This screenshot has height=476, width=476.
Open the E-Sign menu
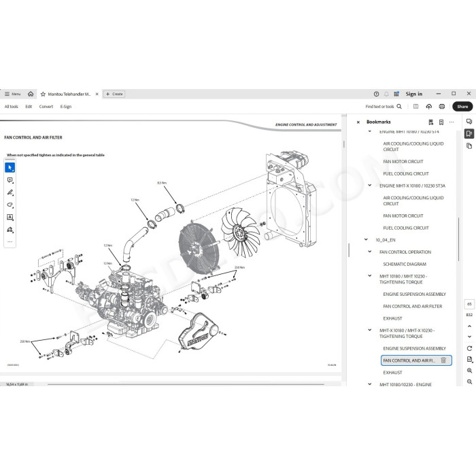tap(65, 107)
